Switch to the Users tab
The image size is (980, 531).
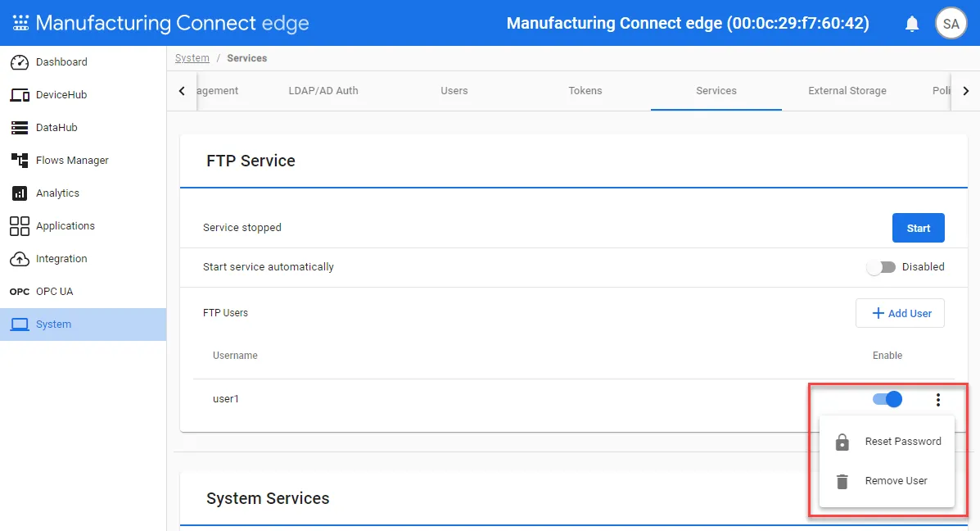[x=454, y=91]
